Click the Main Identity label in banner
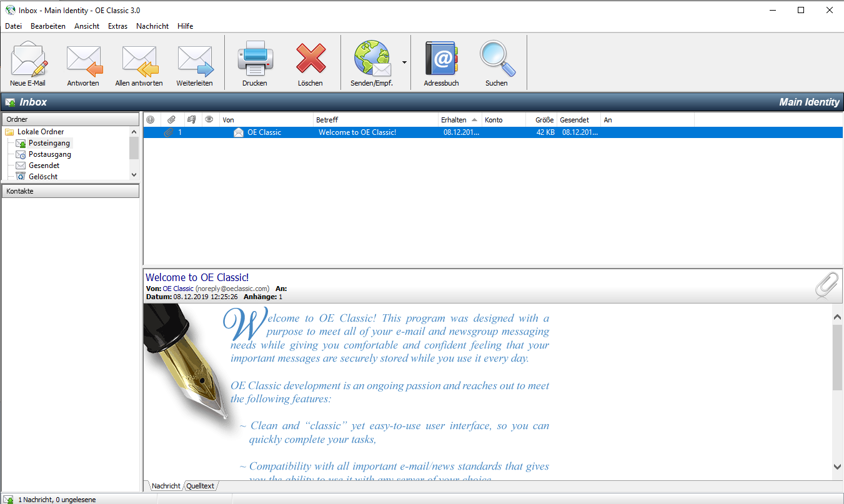844x504 pixels. (809, 102)
